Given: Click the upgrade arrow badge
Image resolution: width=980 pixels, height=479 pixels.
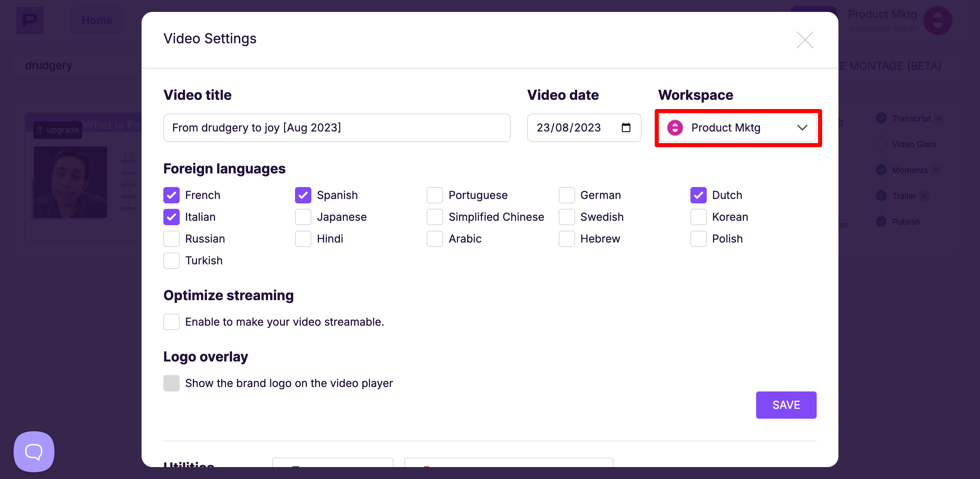Looking at the screenshot, I should pos(58,130).
